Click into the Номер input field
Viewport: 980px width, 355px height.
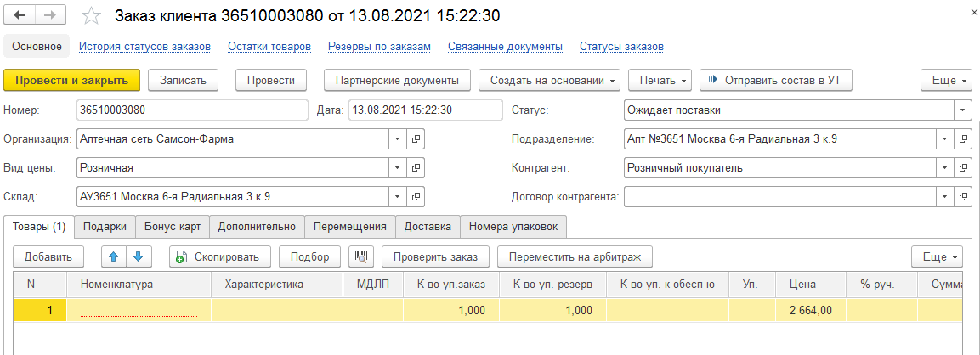[191, 110]
